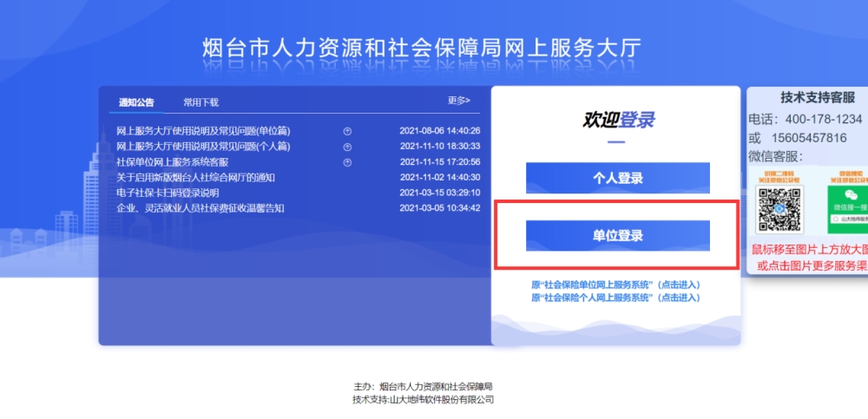
Task: Open 网上服务大厅使用说明及常见问题(单位篇) notice
Action: coord(203,131)
